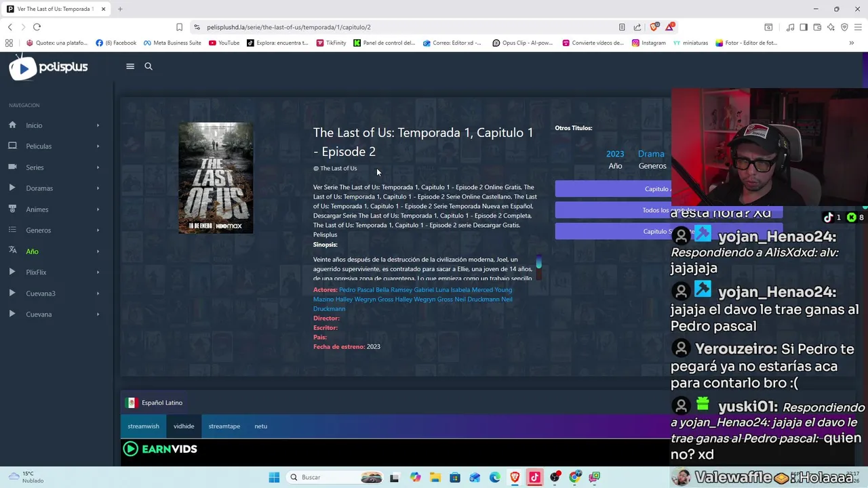Screen dimensions: 868x488
Task: Open TikTok app in the taskbar
Action: (x=534, y=477)
